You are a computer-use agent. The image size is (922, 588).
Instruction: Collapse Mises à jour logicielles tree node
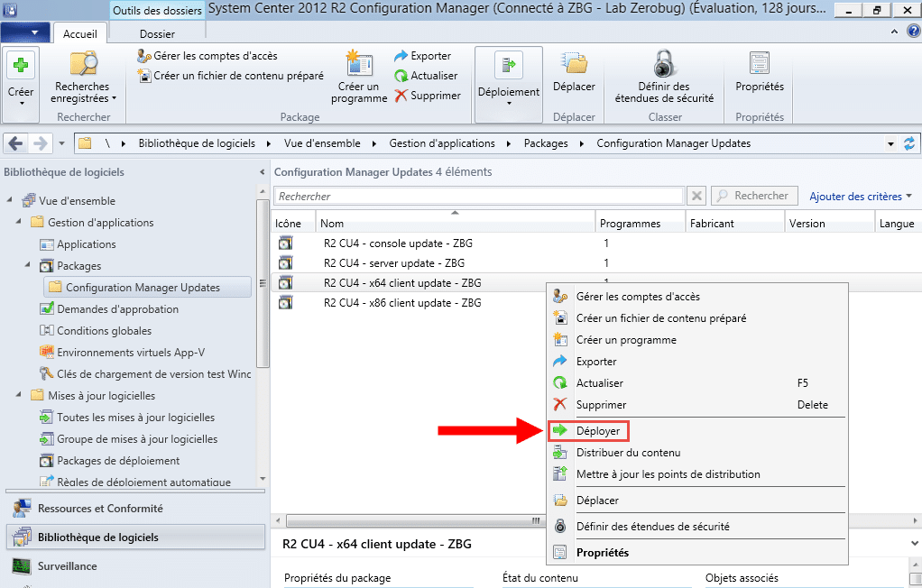point(19,396)
